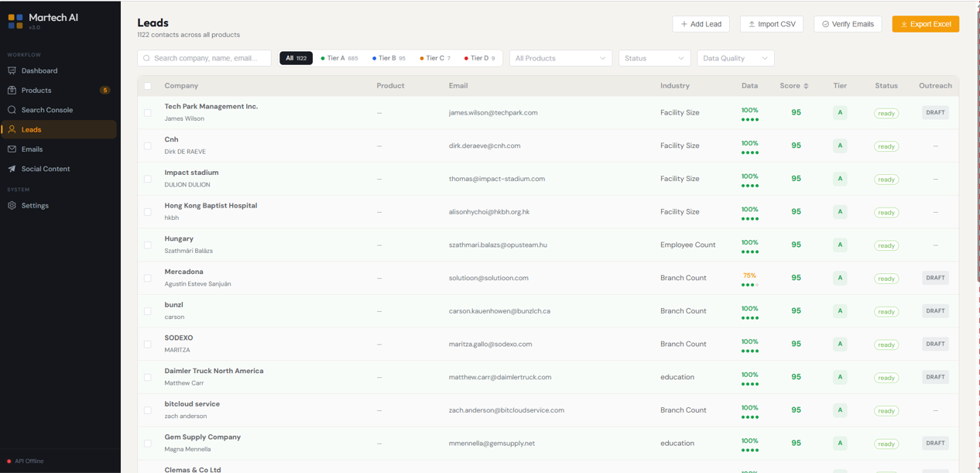Click the A tier badge for Mercadona

[840, 278]
